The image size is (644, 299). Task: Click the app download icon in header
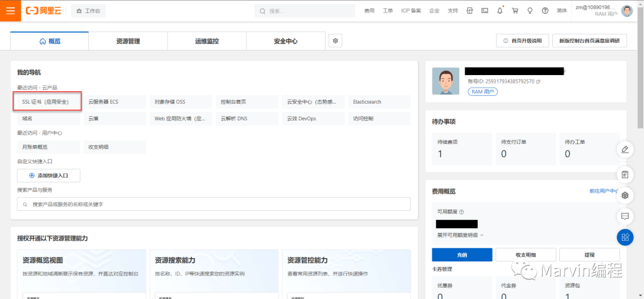click(x=470, y=11)
